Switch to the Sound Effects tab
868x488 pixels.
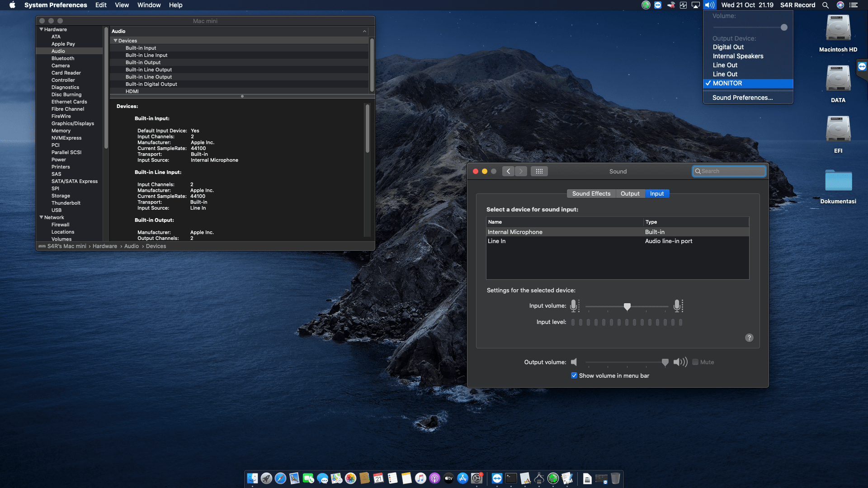click(x=591, y=193)
